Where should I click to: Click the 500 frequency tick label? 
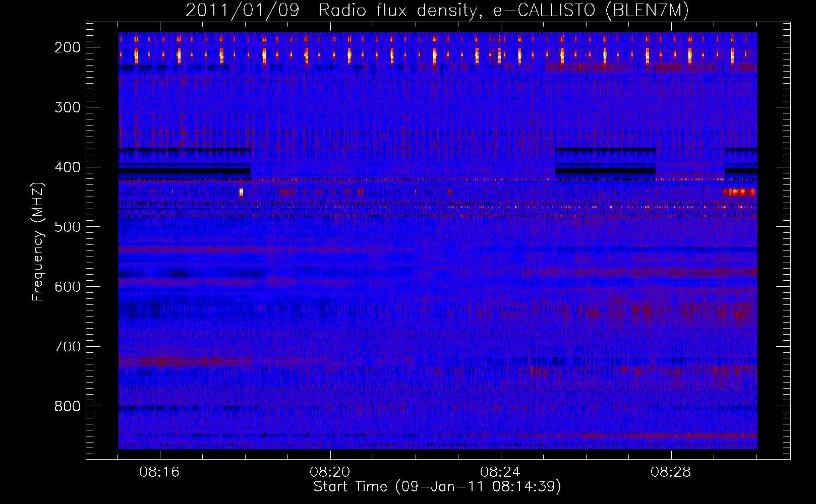(68, 227)
